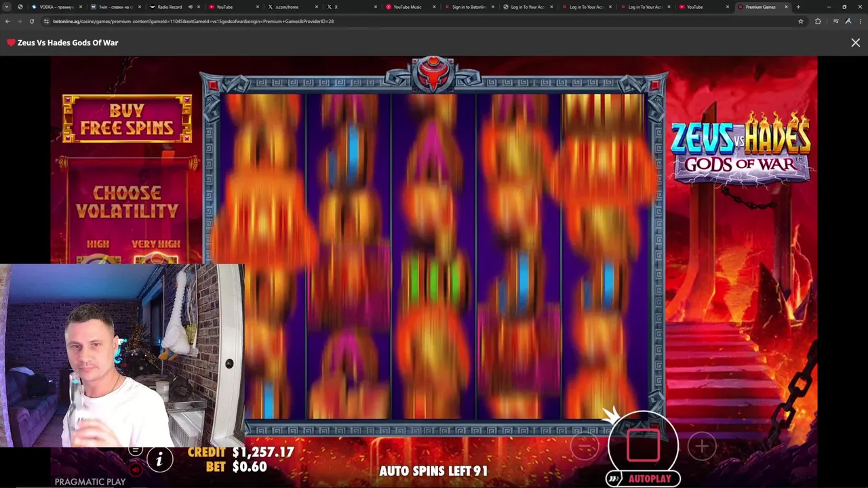This screenshot has height=488, width=868.
Task: Toggle the favorite heart beside game title
Action: click(x=11, y=43)
